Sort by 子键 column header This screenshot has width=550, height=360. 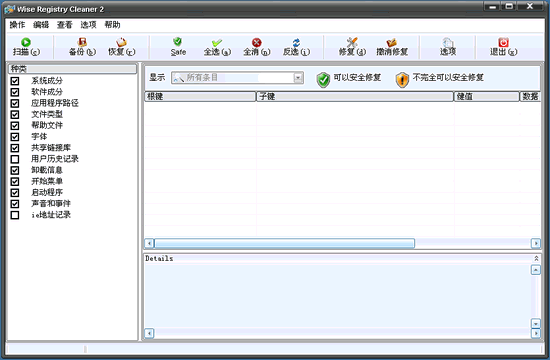[355, 96]
